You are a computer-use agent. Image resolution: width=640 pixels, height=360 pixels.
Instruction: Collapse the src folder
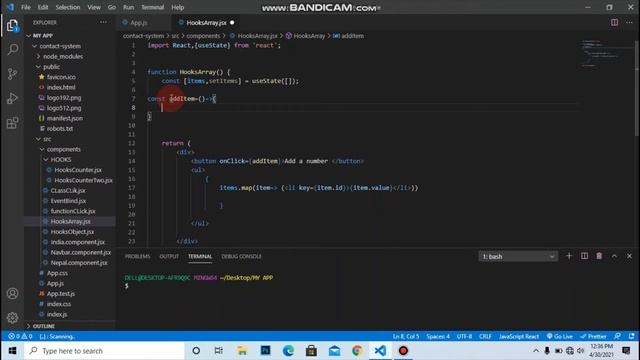point(47,139)
